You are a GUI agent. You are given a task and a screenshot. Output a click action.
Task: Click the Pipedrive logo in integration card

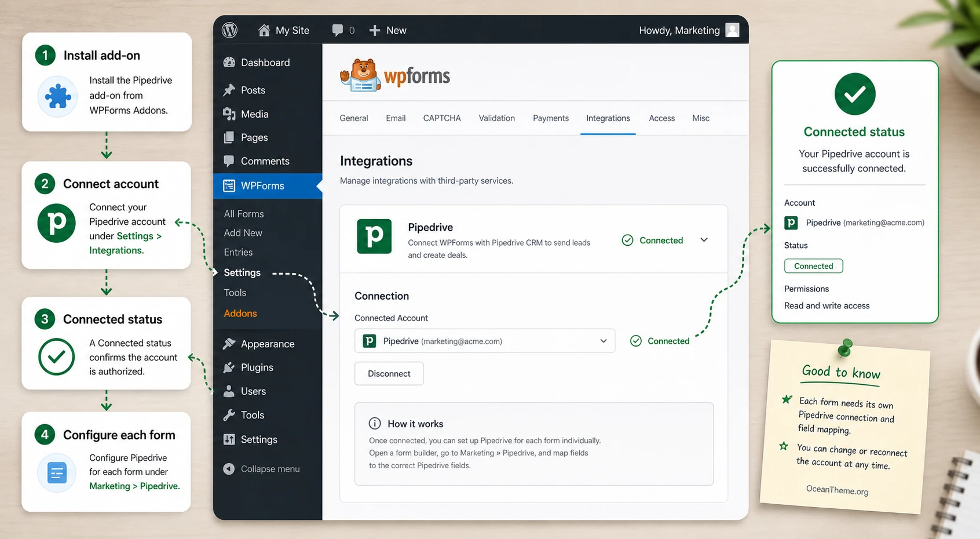374,236
